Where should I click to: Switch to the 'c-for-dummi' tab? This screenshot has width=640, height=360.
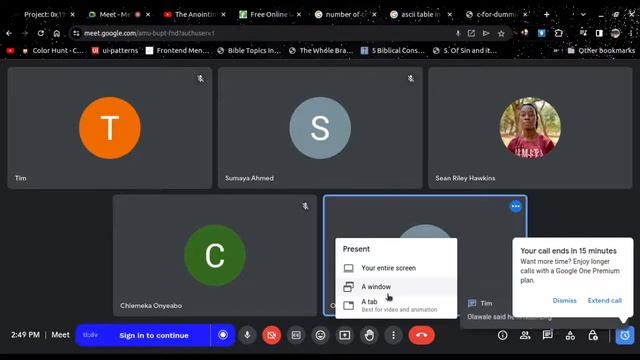coord(496,14)
